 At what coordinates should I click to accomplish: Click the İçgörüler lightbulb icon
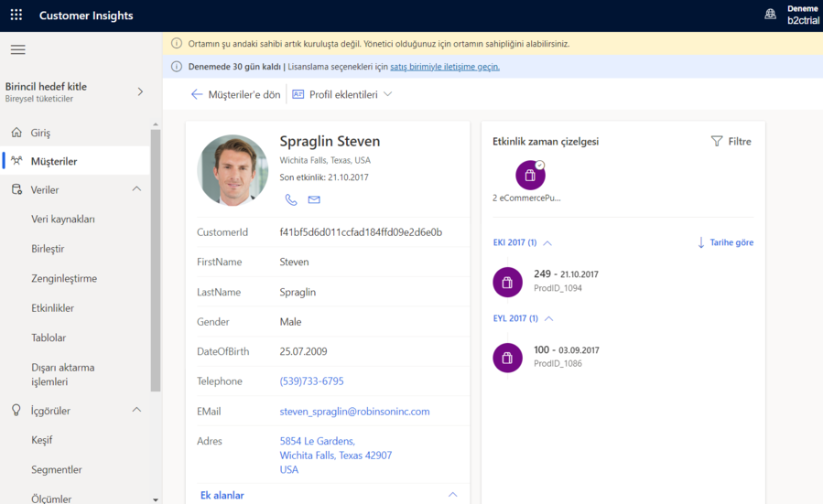(x=16, y=410)
